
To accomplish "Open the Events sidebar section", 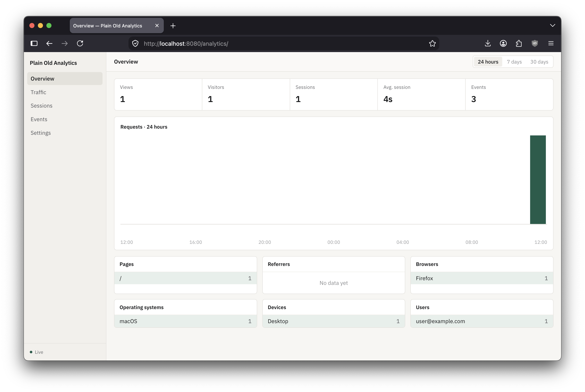I will pos(65,119).
